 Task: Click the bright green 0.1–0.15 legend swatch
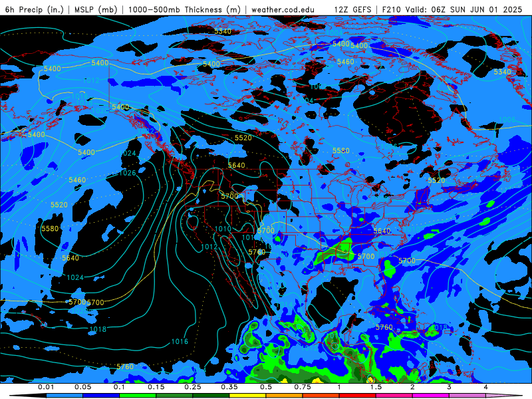(138, 396)
